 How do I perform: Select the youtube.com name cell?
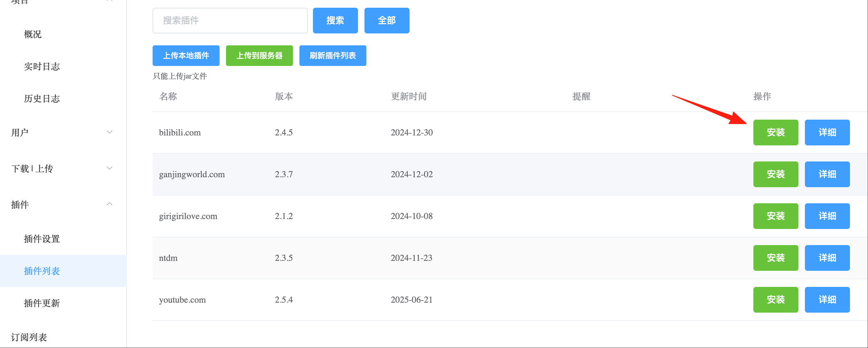pos(182,299)
